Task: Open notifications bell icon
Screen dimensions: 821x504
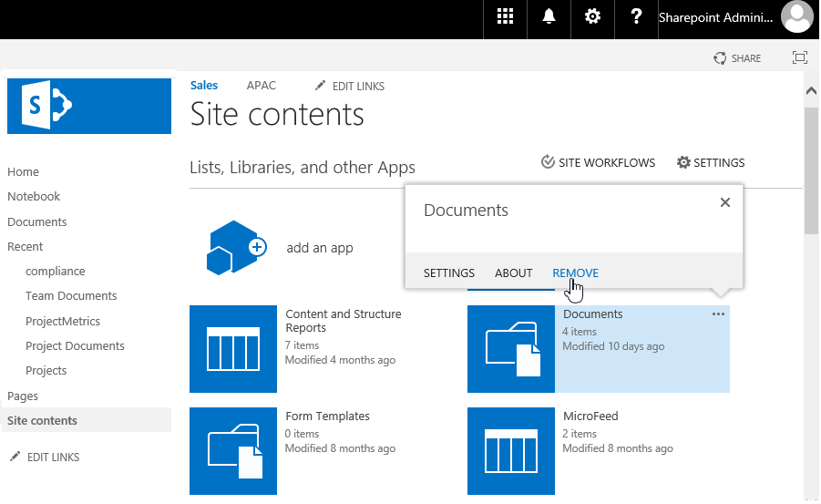Action: click(x=549, y=16)
